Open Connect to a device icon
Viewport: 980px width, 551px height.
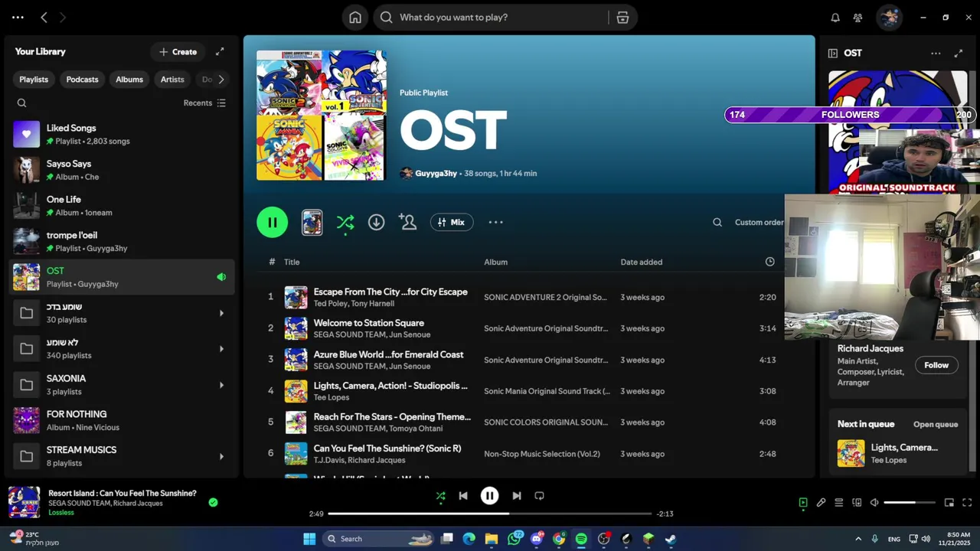click(x=857, y=503)
